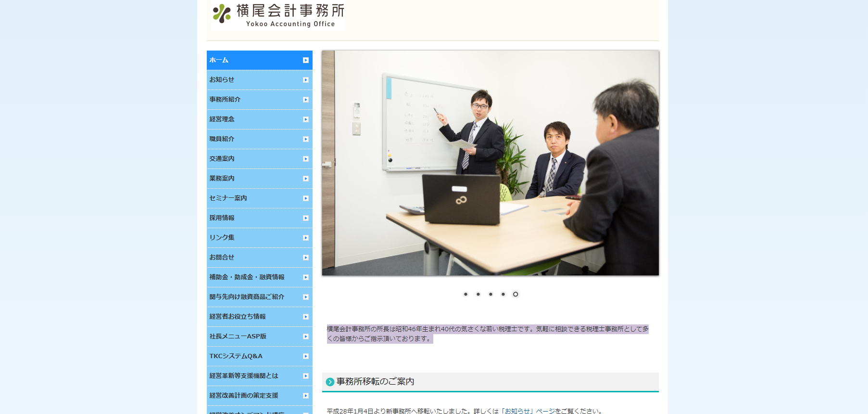Click the arrow icon beside お問合せ
Viewport: 868px width, 414px height.
(x=306, y=258)
